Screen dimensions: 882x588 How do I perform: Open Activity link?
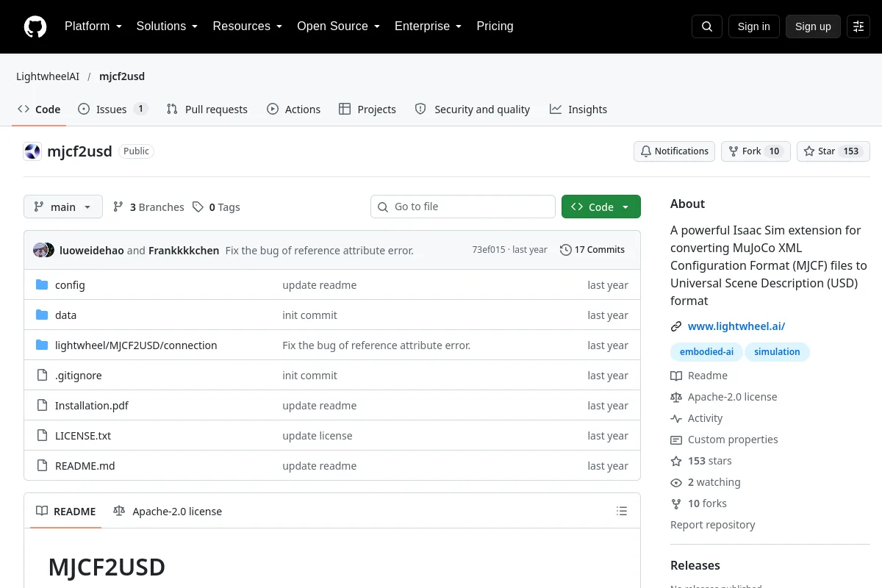click(697, 418)
